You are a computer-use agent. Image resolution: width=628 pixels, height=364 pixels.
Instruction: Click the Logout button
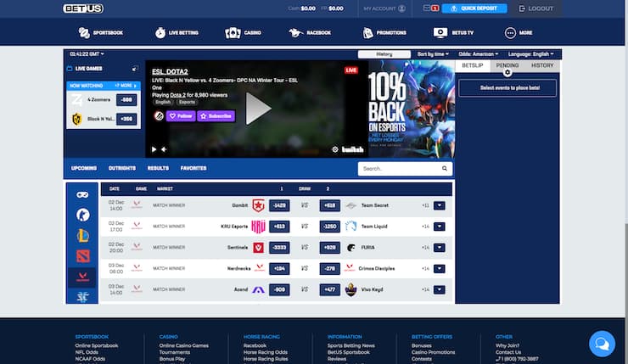(535, 8)
